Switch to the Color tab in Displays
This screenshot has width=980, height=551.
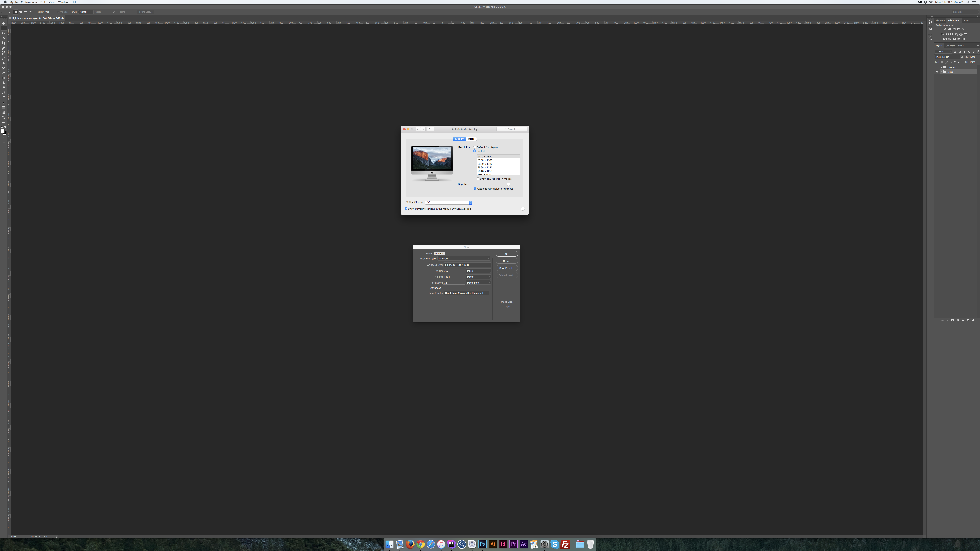click(471, 139)
